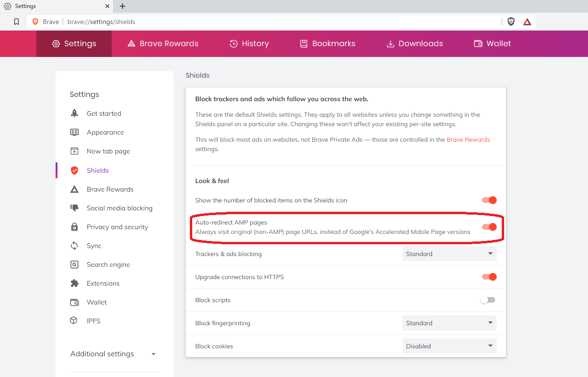Open Extensions settings page
588x377 pixels.
coord(103,283)
